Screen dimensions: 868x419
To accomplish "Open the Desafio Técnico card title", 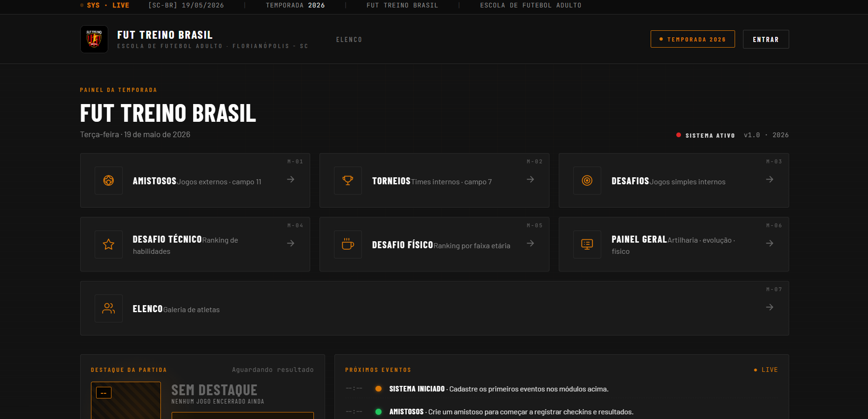I will [x=167, y=239].
